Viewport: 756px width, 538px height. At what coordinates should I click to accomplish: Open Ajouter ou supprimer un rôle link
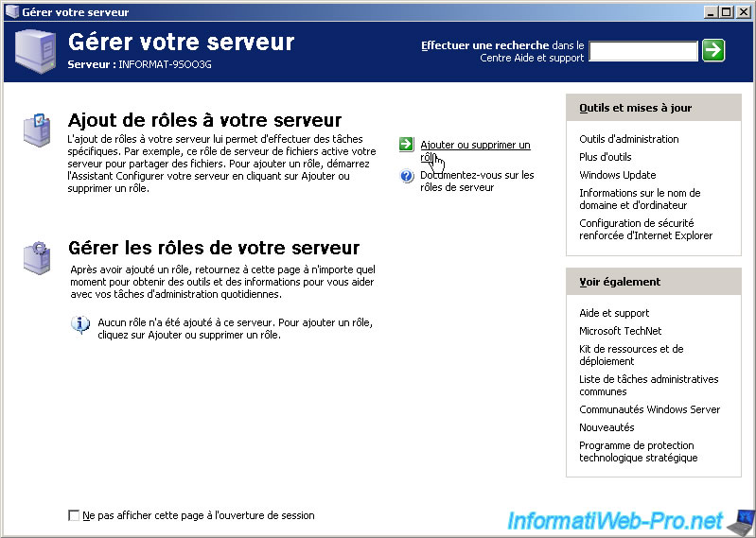click(475, 150)
